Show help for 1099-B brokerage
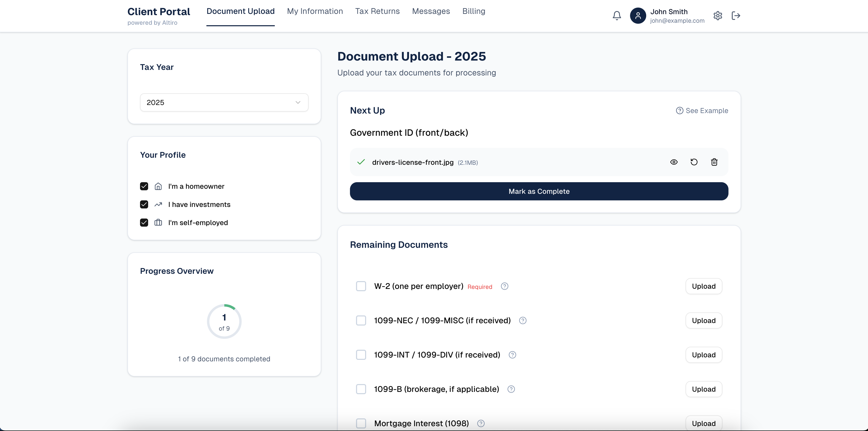This screenshot has width=868, height=431. tap(511, 389)
